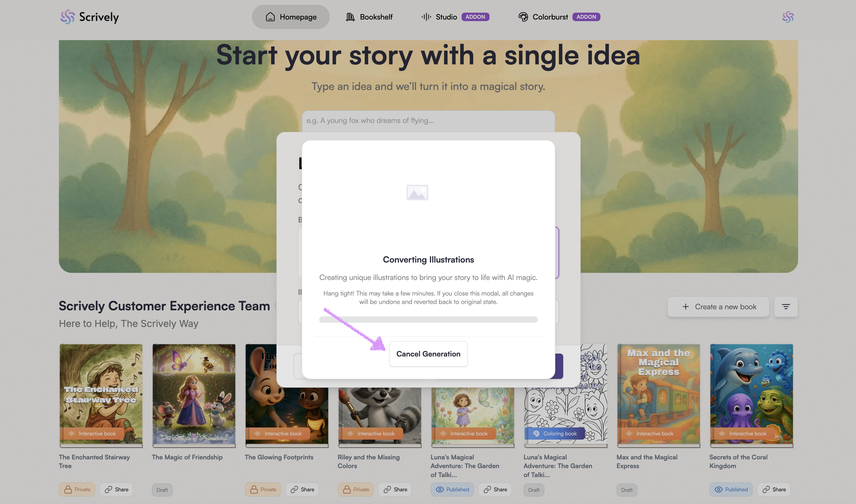This screenshot has height=504, width=856.
Task: Click the Scrively logo icon top left
Action: click(68, 17)
